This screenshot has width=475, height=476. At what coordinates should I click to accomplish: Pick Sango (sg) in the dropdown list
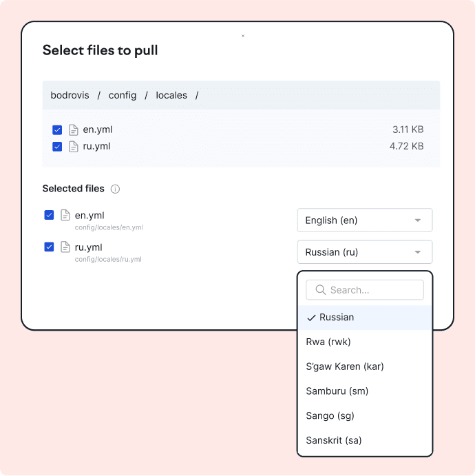(330, 415)
